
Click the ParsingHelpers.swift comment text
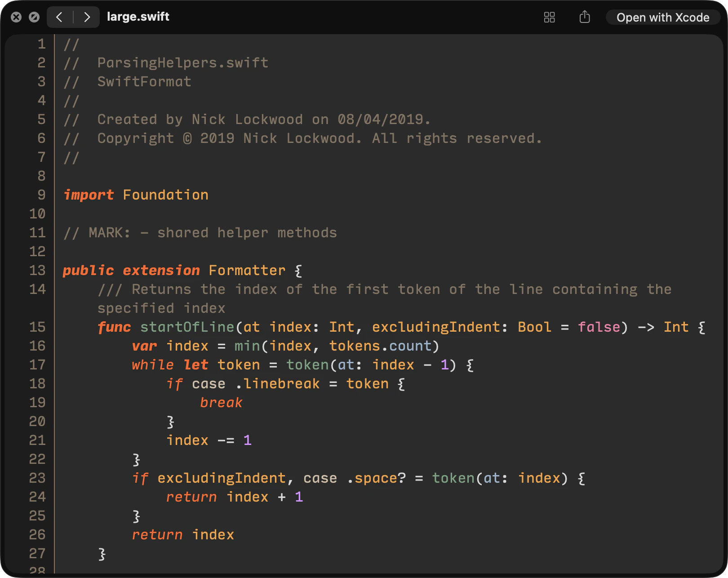pyautogui.click(x=183, y=62)
